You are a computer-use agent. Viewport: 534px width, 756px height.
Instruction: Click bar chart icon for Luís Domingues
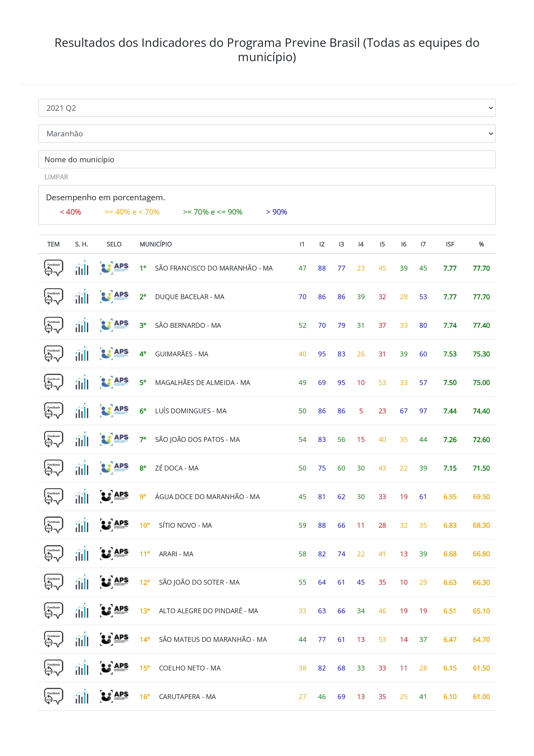[x=81, y=411]
